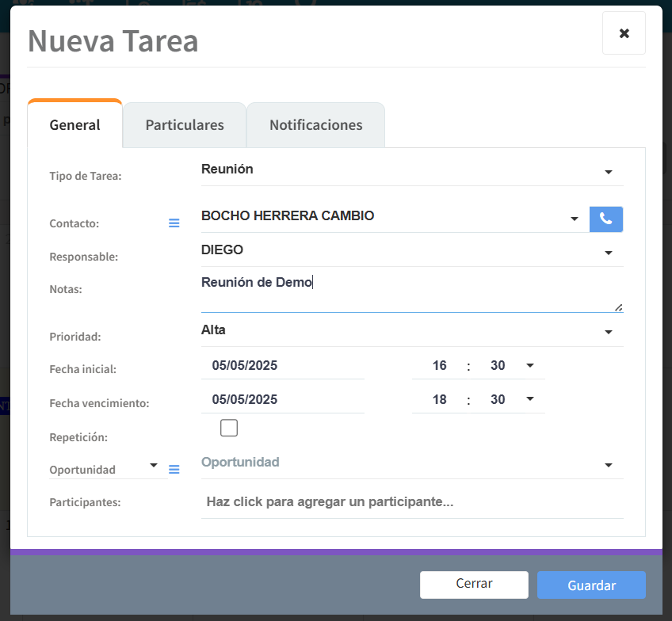Open the Tipo de Tarea dropdown
This screenshot has width=672, height=621.
pyautogui.click(x=608, y=172)
